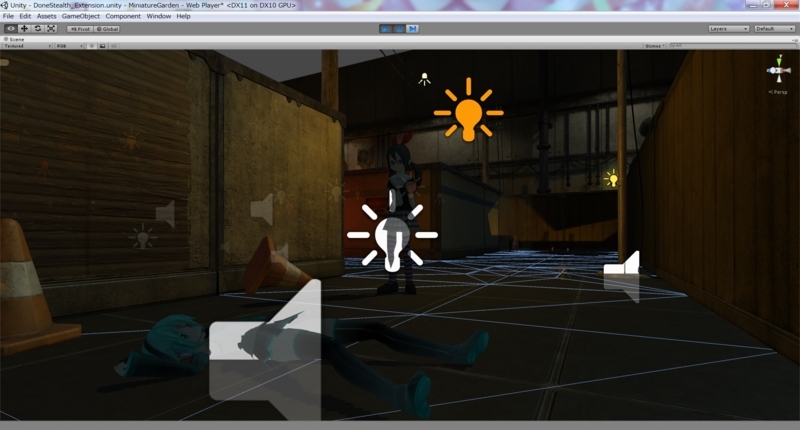Select the large orange light gizmo

click(x=468, y=111)
